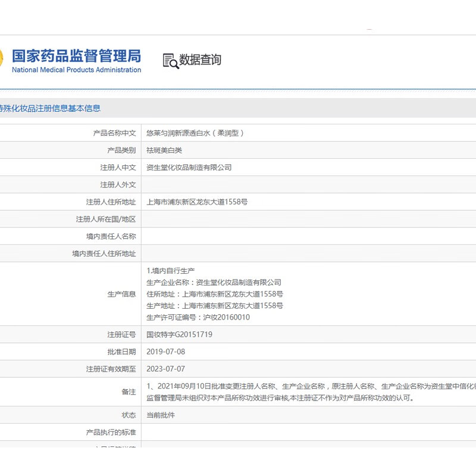This screenshot has width=476, height=476.
Task: Click the 国家药品监督管理局 logo title
Action: click(x=77, y=56)
